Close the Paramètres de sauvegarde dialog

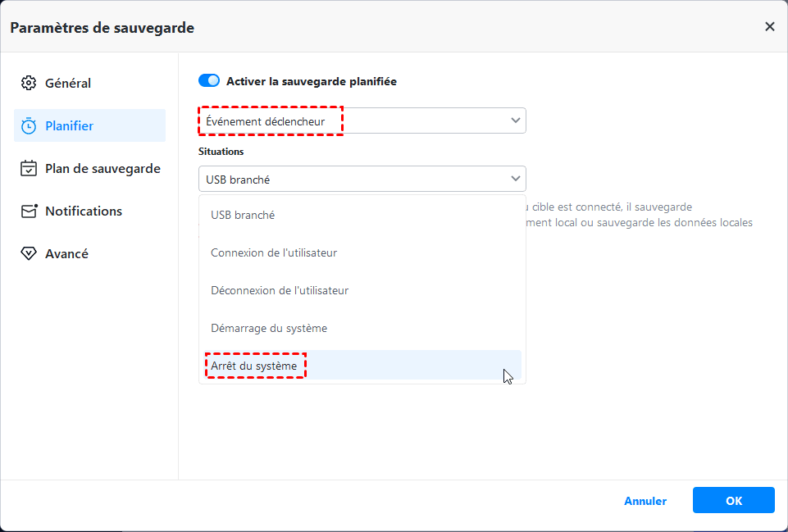coord(769,27)
